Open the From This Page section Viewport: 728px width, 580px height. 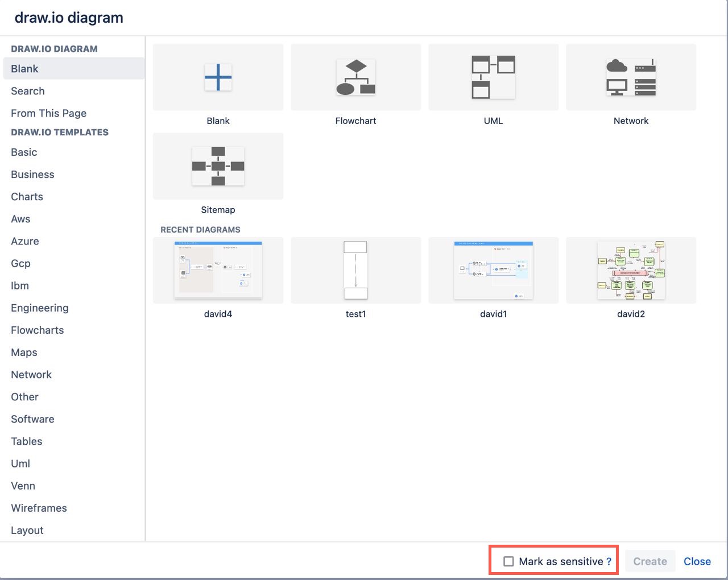click(48, 113)
